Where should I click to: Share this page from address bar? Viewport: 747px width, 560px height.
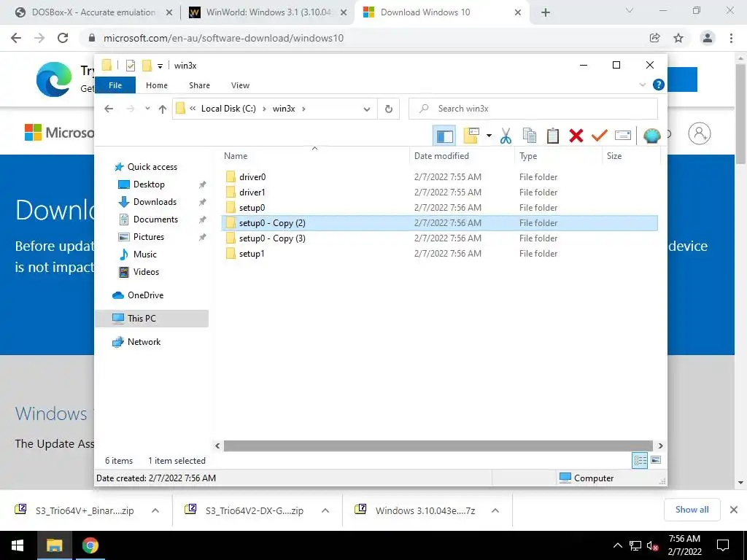click(x=654, y=38)
